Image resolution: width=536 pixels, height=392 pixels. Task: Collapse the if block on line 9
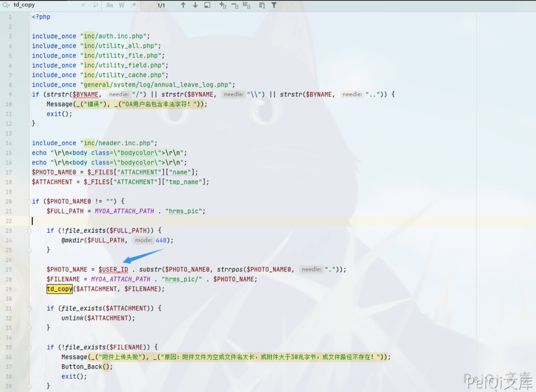[x=29, y=94]
